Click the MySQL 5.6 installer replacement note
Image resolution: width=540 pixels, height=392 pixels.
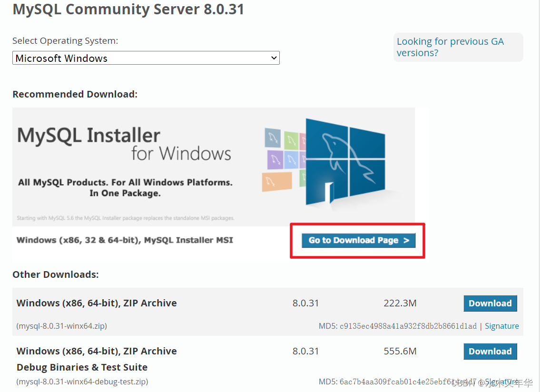pos(126,218)
